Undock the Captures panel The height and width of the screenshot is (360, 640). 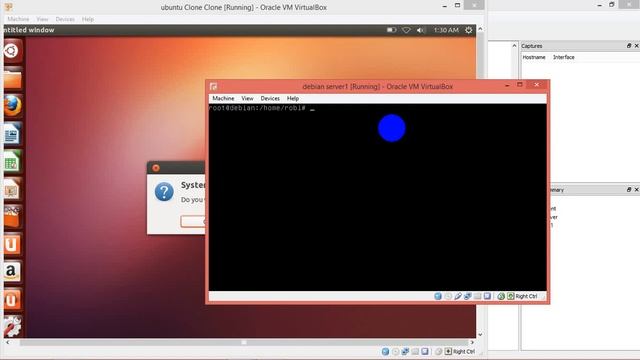click(x=629, y=46)
